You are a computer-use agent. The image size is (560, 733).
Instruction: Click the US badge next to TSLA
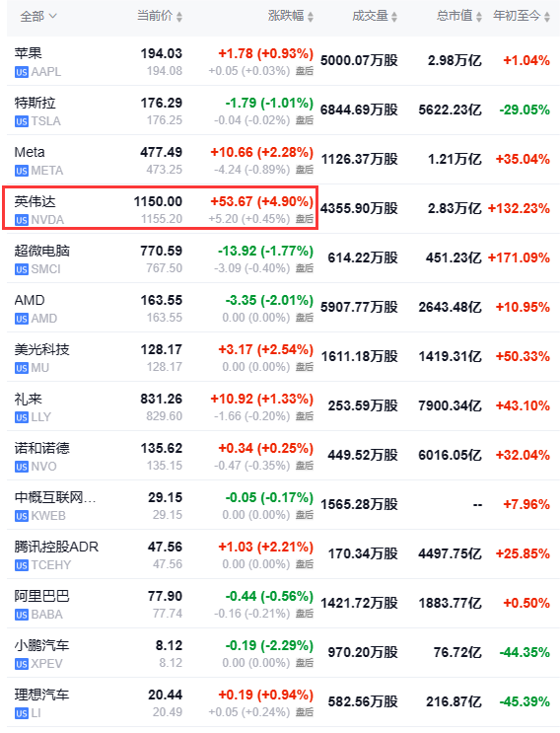coord(22,121)
